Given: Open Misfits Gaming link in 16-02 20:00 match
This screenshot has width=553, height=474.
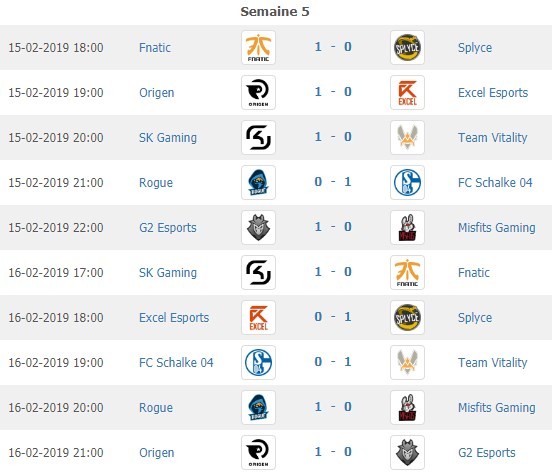Looking at the screenshot, I should 497,408.
